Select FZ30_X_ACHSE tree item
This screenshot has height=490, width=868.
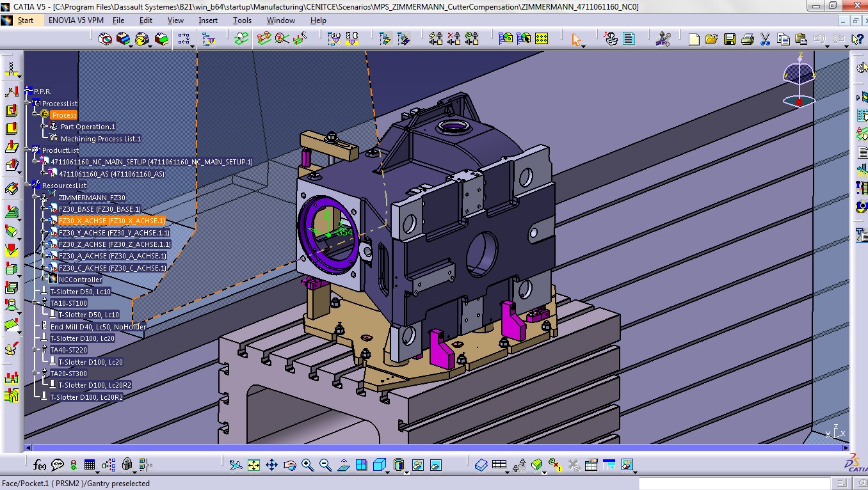point(112,221)
